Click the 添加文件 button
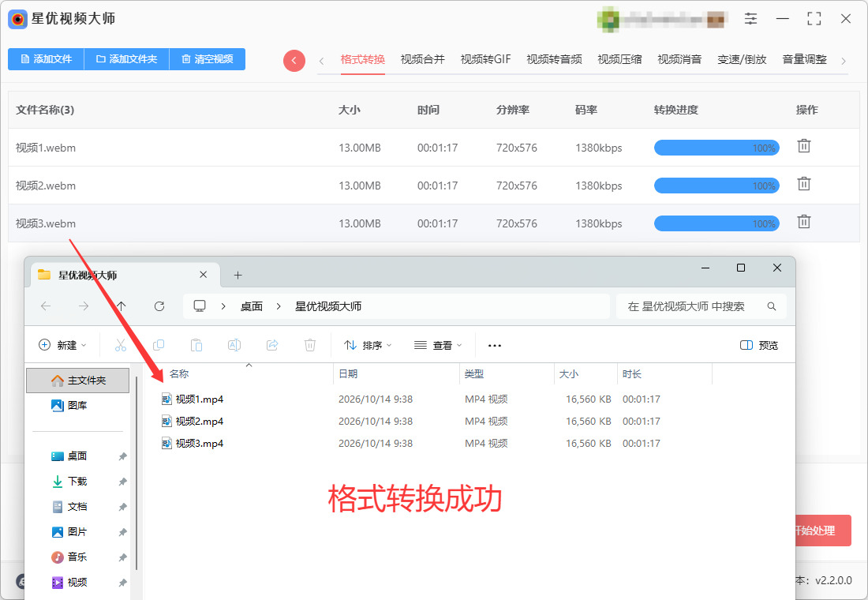Image resolution: width=868 pixels, height=600 pixels. coord(46,59)
